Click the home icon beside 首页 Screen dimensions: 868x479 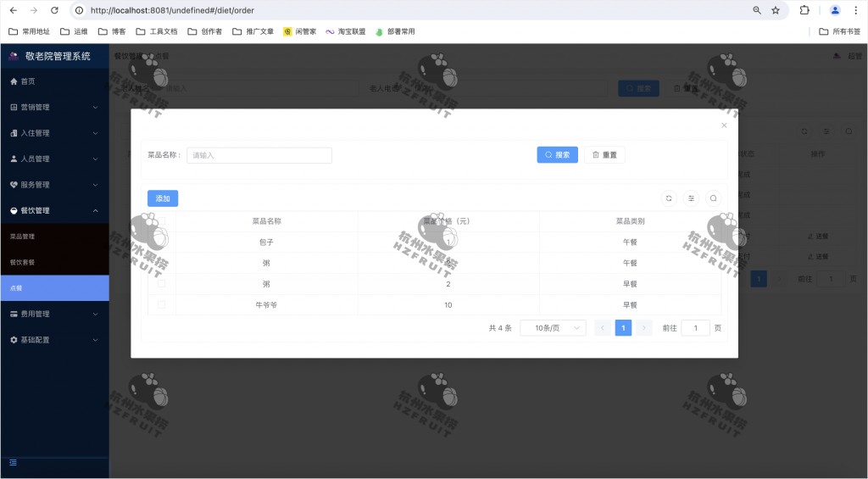tap(14, 81)
